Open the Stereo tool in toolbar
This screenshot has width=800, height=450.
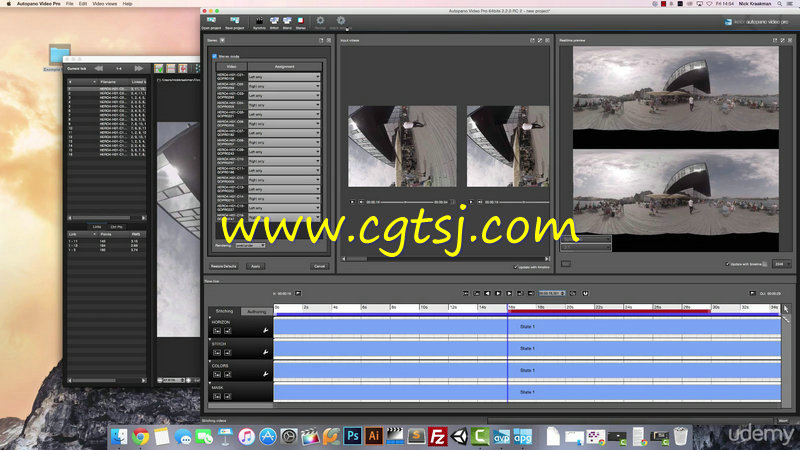[x=301, y=21]
